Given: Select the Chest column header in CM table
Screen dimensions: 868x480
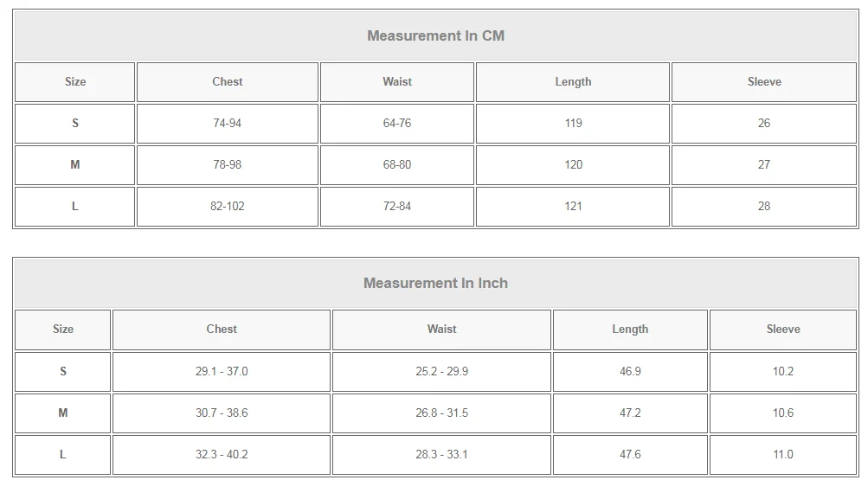Looking at the screenshot, I should click(x=228, y=82).
